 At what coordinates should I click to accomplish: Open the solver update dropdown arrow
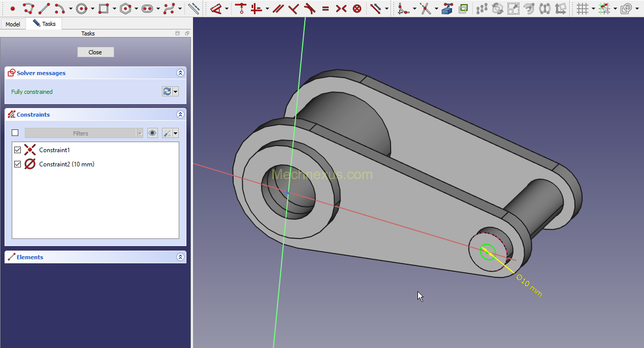coord(176,92)
